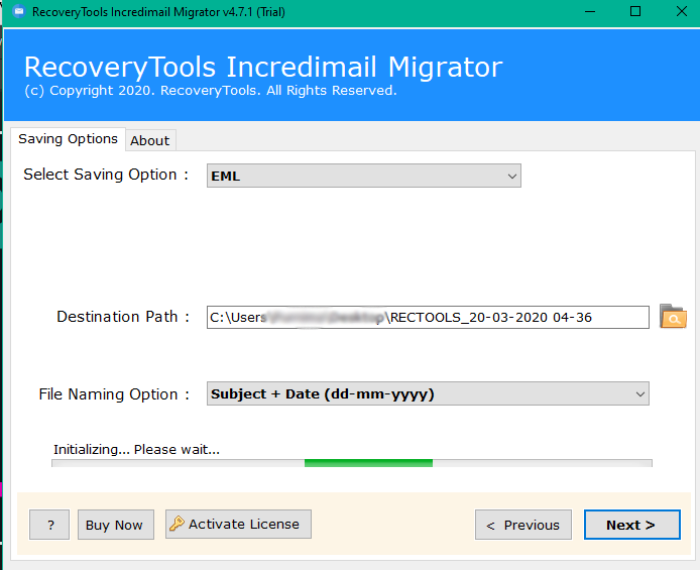
Task: Click the copyright 2020 RecoveryTools text
Action: click(210, 91)
